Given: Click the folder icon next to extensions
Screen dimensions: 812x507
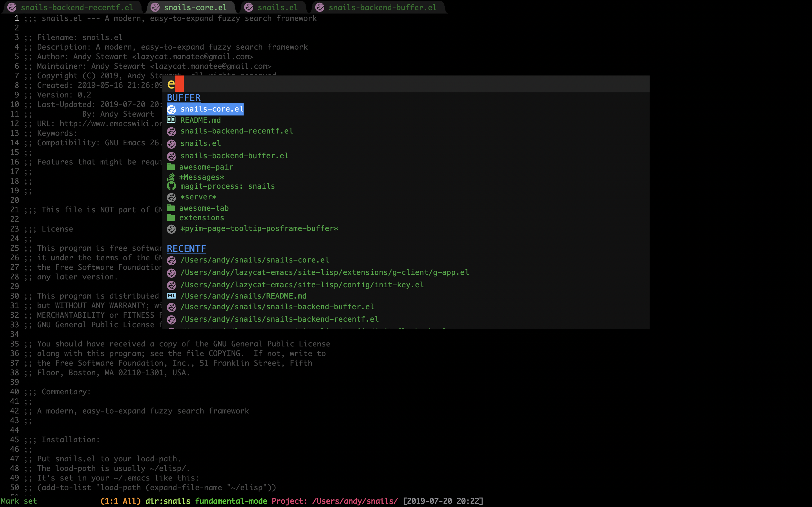Looking at the screenshot, I should [x=171, y=218].
